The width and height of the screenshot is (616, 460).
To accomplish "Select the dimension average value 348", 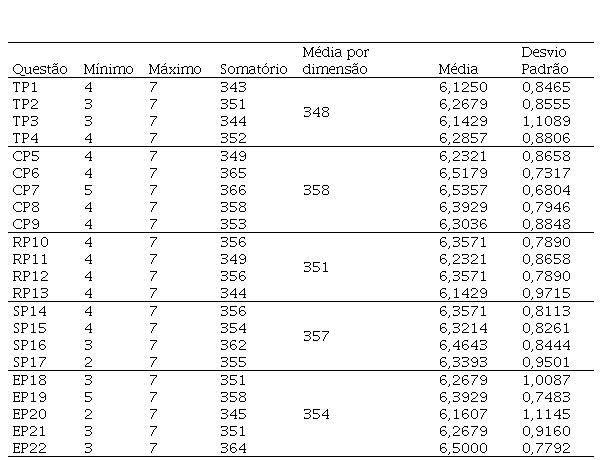I will pos(315,113).
